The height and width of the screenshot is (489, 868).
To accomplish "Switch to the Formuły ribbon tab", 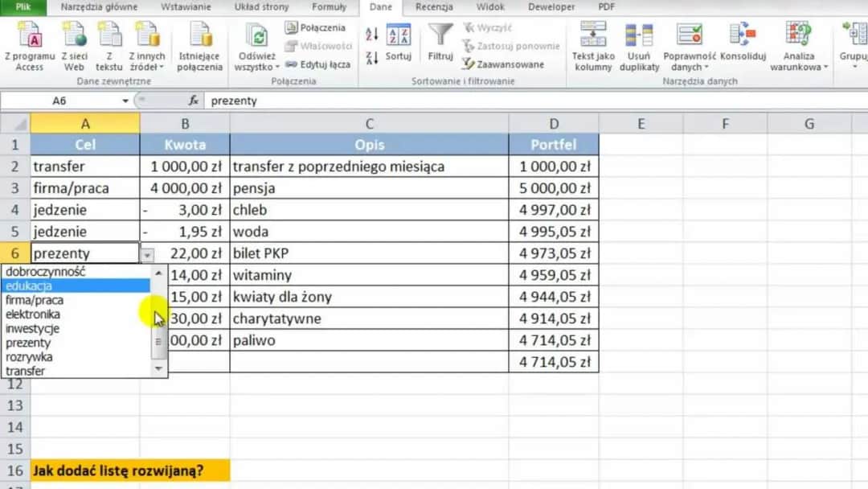I will (330, 7).
